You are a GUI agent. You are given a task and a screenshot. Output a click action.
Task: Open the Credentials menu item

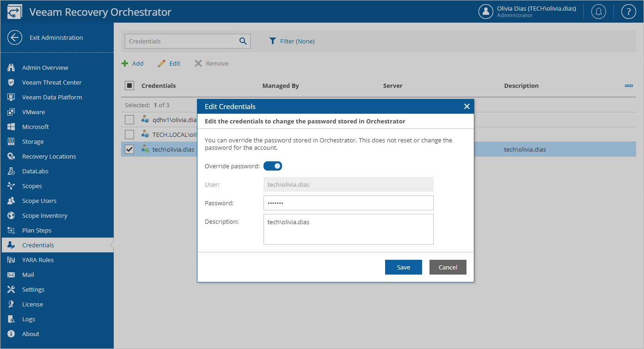click(57, 245)
